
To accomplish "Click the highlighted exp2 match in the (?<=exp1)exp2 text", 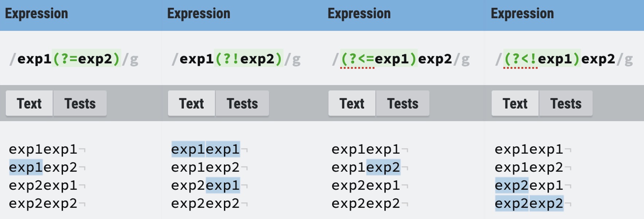I will click(383, 167).
